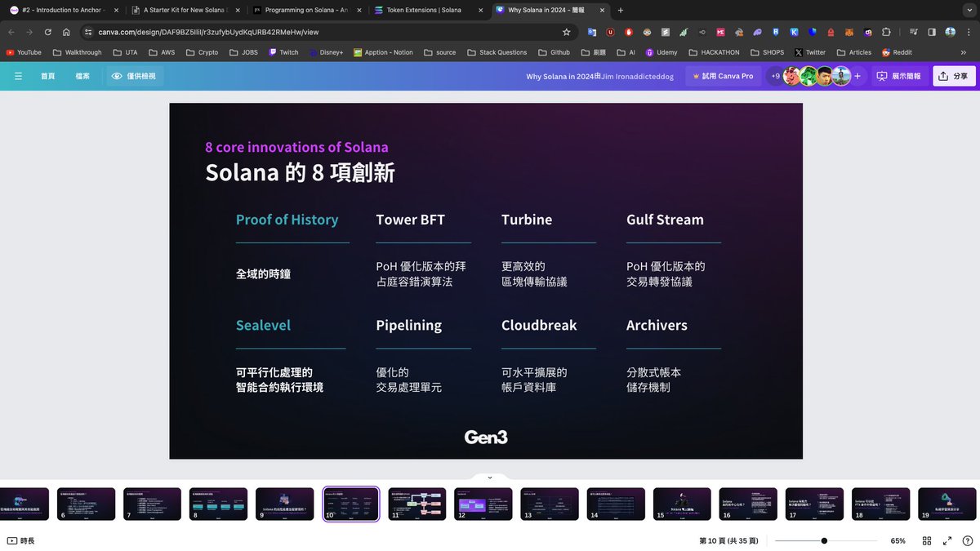Click the 時長 duration button

(21, 540)
